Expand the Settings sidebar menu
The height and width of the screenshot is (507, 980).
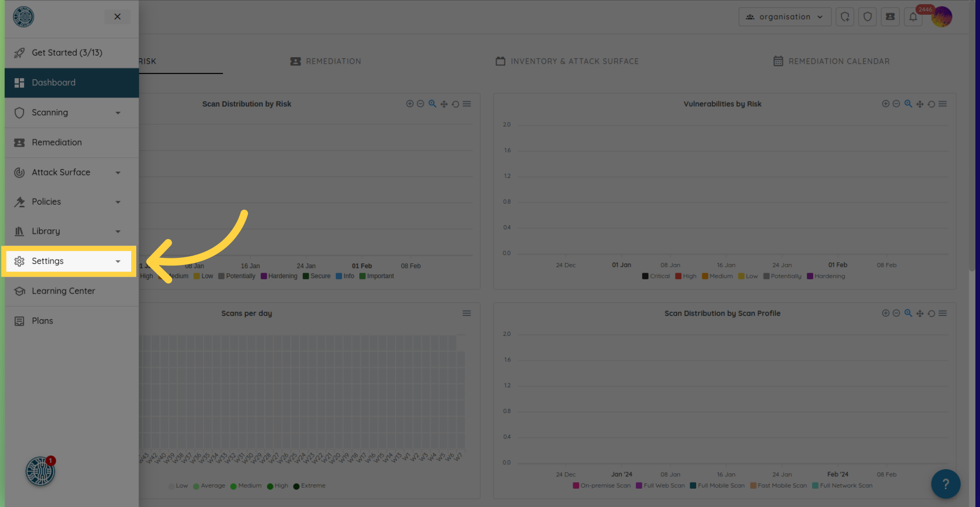coord(68,261)
